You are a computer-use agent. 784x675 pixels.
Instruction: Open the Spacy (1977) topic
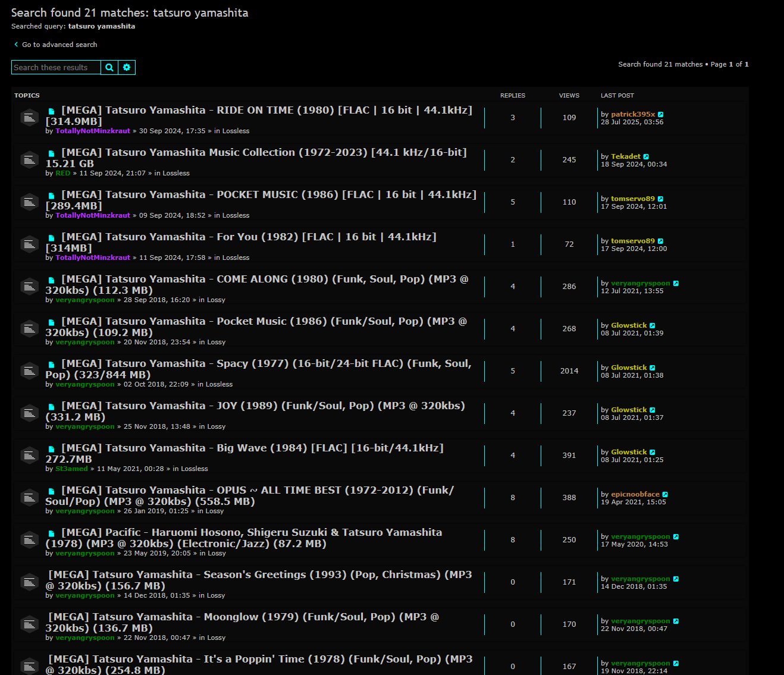tap(258, 369)
